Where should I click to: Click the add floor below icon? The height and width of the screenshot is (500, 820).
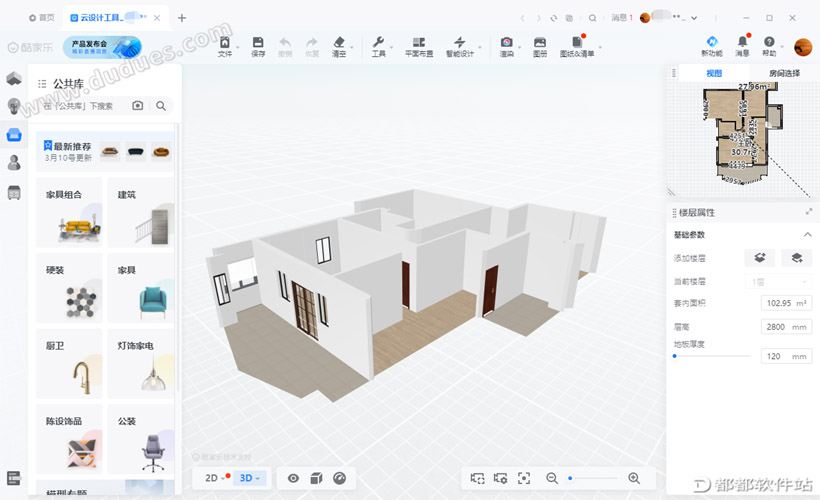click(x=796, y=258)
